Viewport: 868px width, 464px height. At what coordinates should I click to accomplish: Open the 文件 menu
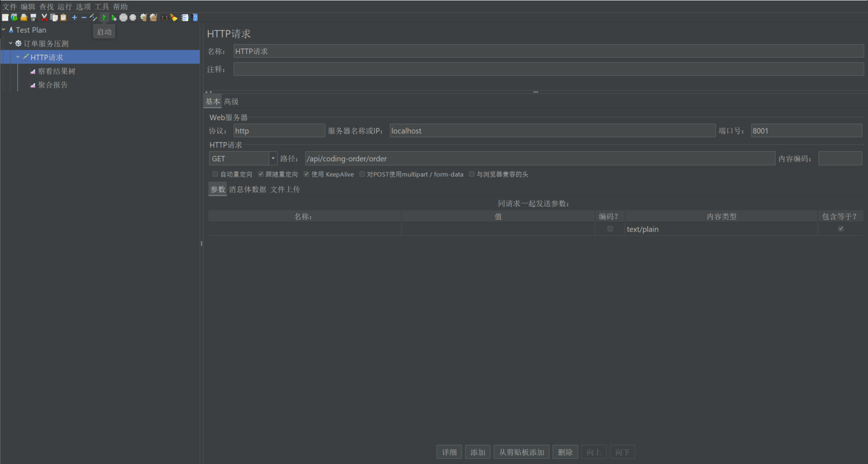tap(9, 7)
